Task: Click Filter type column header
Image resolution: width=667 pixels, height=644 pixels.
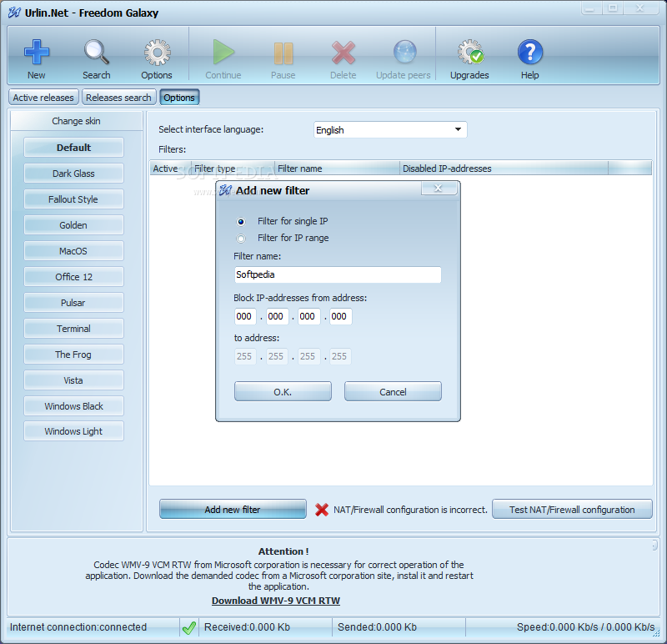Action: [233, 169]
